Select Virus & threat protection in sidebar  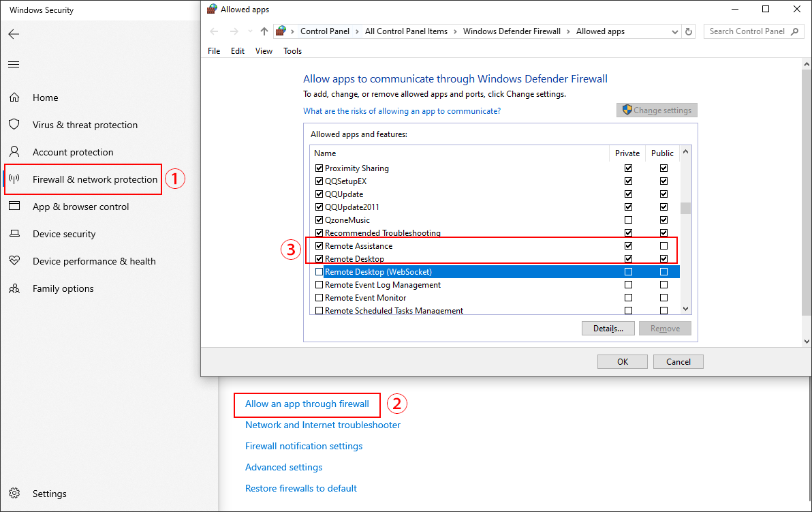pyautogui.click(x=85, y=125)
